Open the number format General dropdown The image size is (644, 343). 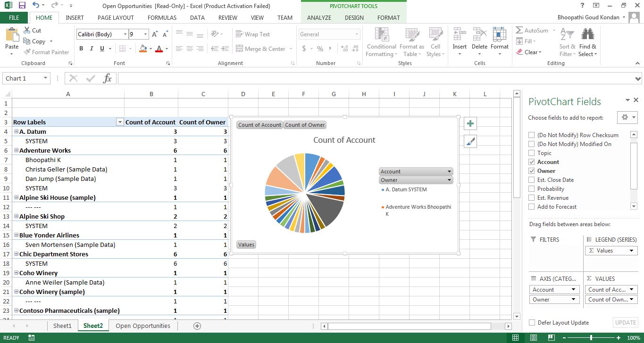point(357,34)
